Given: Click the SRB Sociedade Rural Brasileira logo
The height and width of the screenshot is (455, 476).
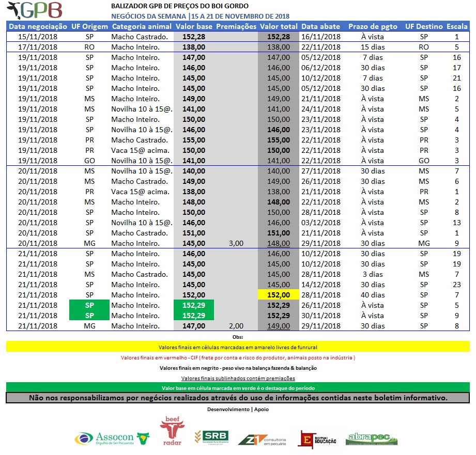Looking at the screenshot, I should [211, 437].
